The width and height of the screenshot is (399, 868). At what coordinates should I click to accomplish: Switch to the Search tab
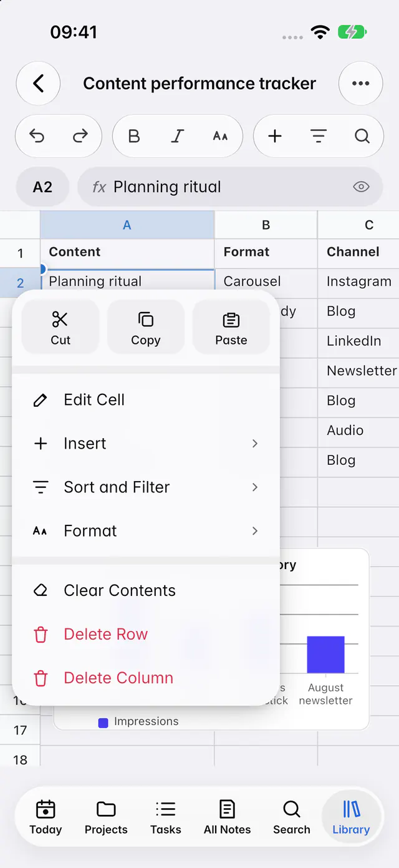point(291,817)
